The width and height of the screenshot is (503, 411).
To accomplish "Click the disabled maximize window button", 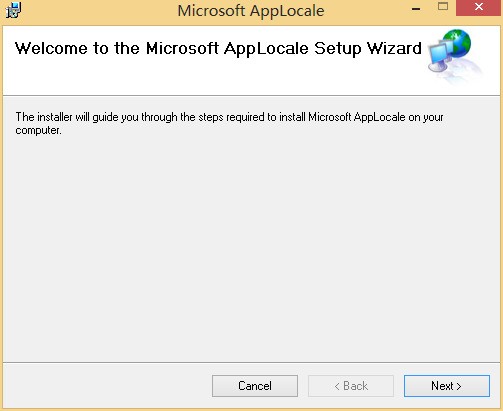I will point(443,7).
